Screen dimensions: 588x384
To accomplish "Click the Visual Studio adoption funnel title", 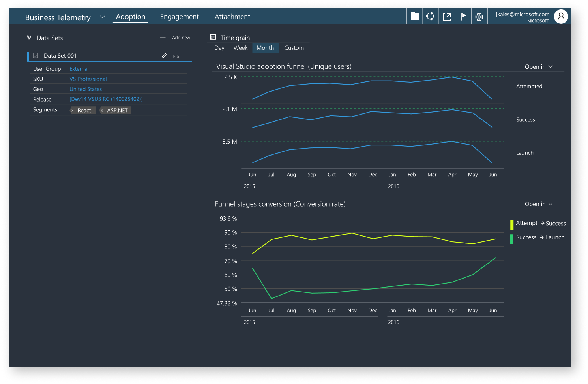I will click(284, 66).
